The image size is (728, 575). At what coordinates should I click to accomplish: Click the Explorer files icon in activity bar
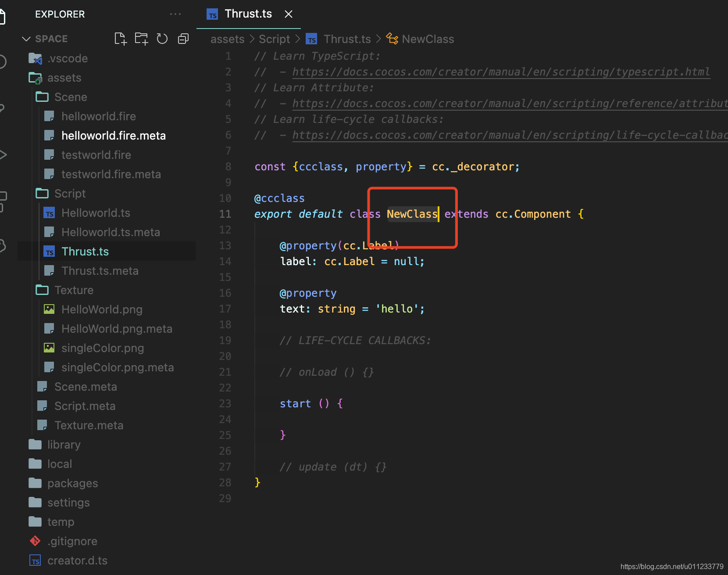pyautogui.click(x=2, y=17)
